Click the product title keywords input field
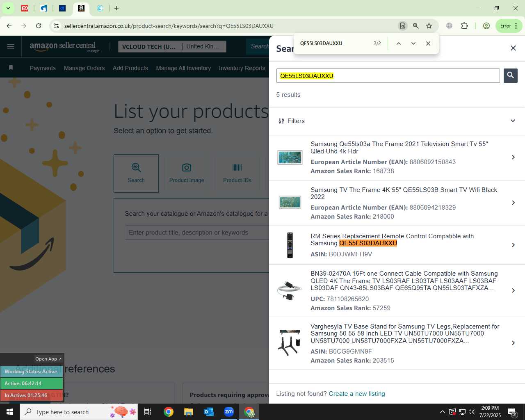525x420 pixels. click(197, 233)
